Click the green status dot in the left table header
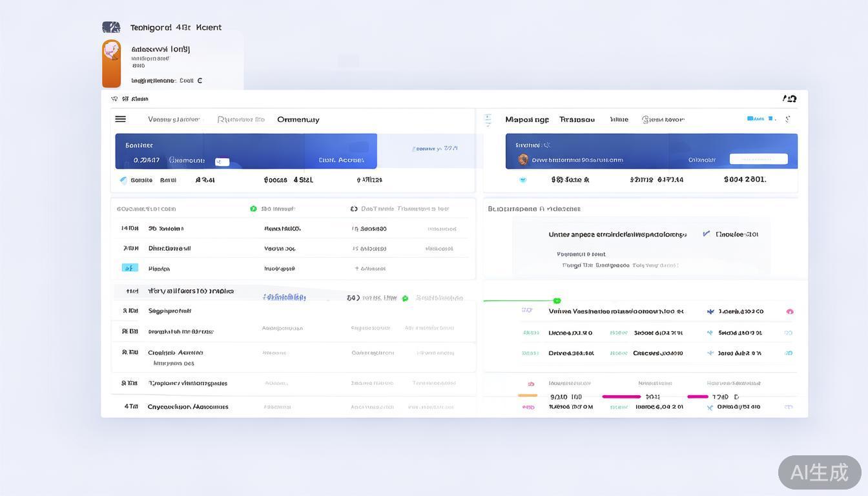This screenshot has width=868, height=496. (253, 209)
